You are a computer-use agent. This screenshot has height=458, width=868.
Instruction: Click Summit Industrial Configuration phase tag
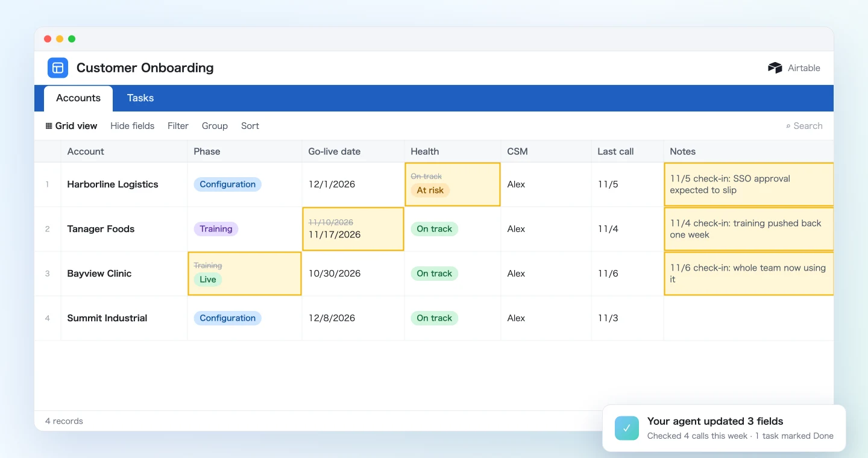pyautogui.click(x=228, y=318)
